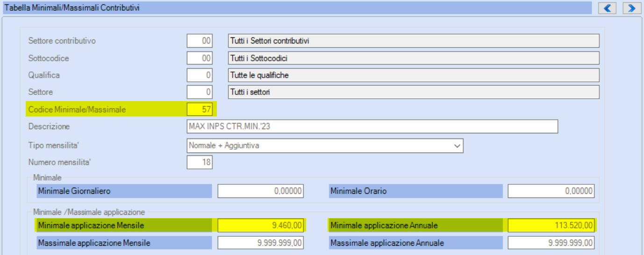The height and width of the screenshot is (255, 644).
Task: Go to next record with right arrow
Action: click(x=631, y=8)
